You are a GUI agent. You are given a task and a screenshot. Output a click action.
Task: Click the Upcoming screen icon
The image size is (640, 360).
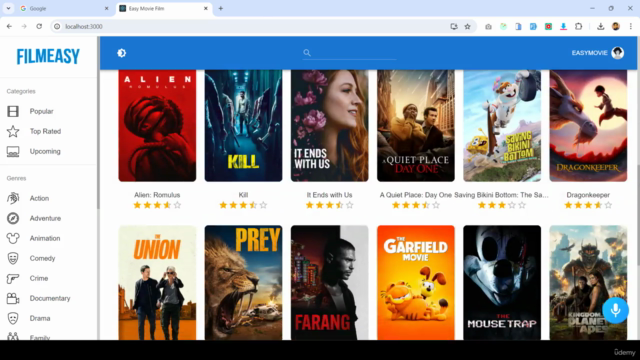pos(13,152)
